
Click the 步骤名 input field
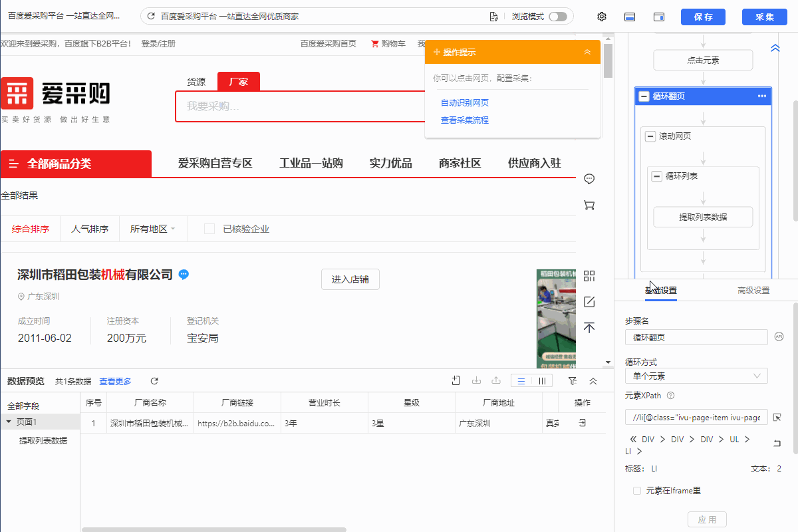[x=696, y=337]
